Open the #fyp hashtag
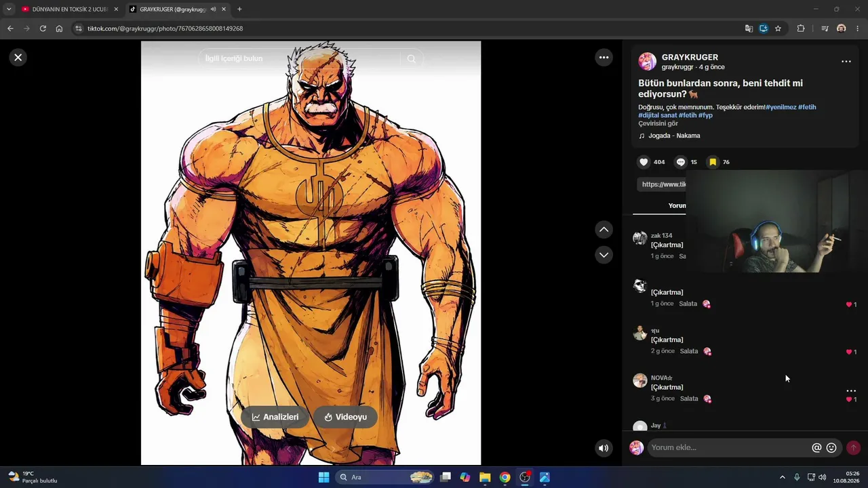The width and height of the screenshot is (868, 488). pos(705,115)
